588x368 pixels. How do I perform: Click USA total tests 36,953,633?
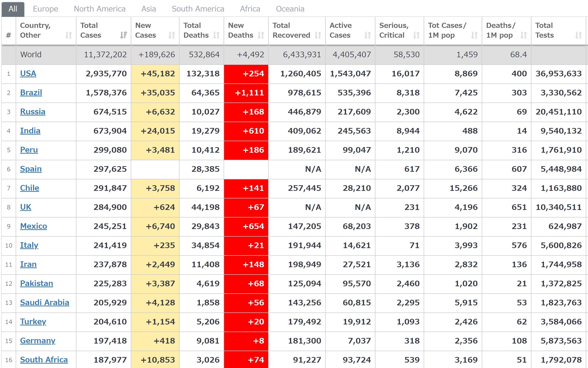[x=559, y=73]
